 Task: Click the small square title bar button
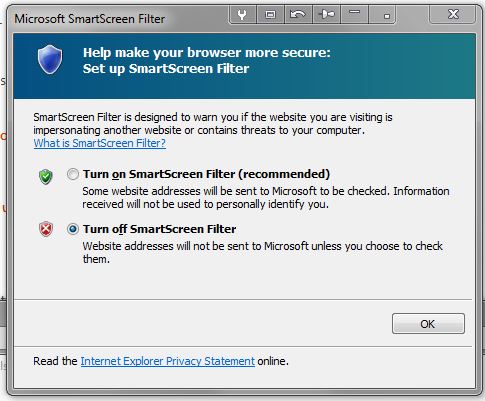[382, 15]
